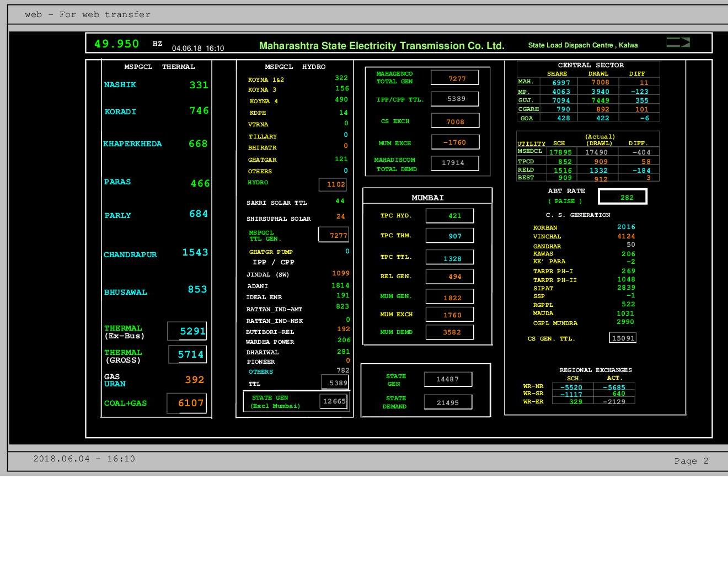This screenshot has width=728, height=563.
Task: Click title bar text web - For web transfer
Action: (87, 14)
